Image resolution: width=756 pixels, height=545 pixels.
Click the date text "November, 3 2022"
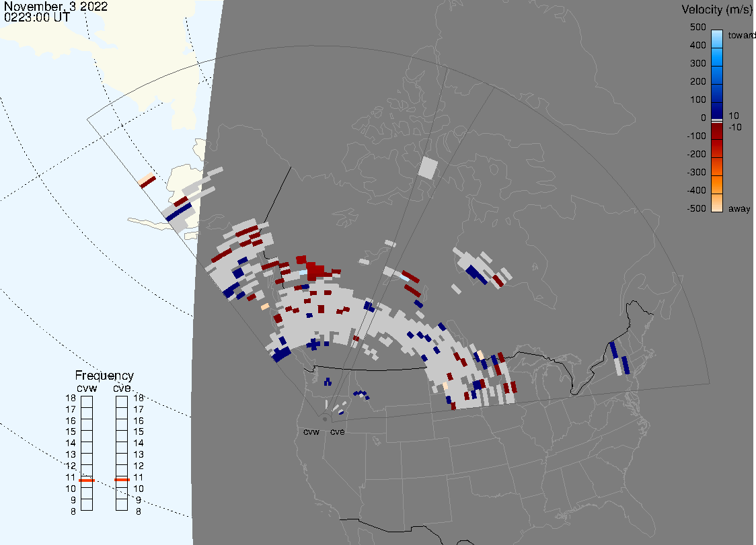coord(56,7)
